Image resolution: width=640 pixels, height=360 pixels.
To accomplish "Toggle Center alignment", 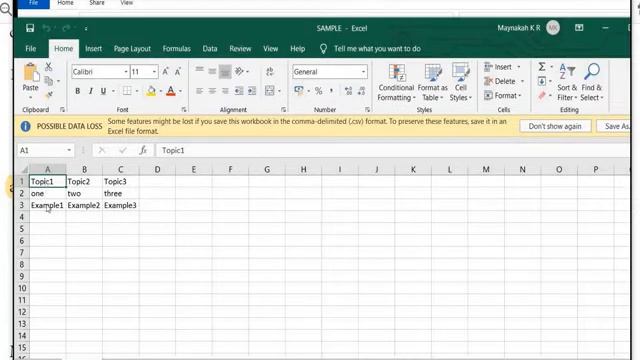I will [212, 91].
